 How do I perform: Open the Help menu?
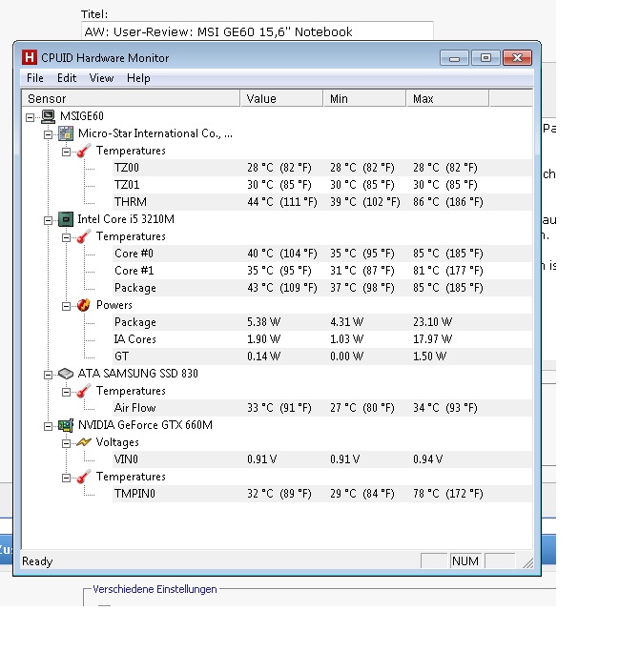pyautogui.click(x=138, y=78)
